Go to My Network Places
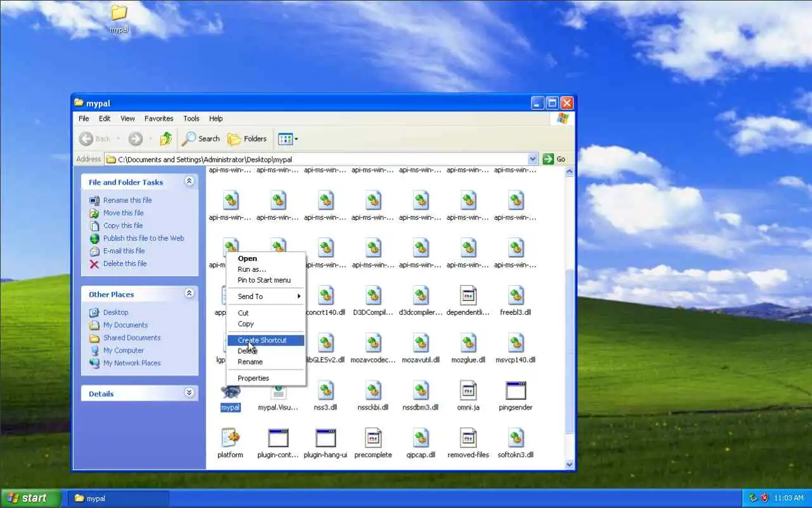This screenshot has width=812, height=508. click(x=132, y=363)
